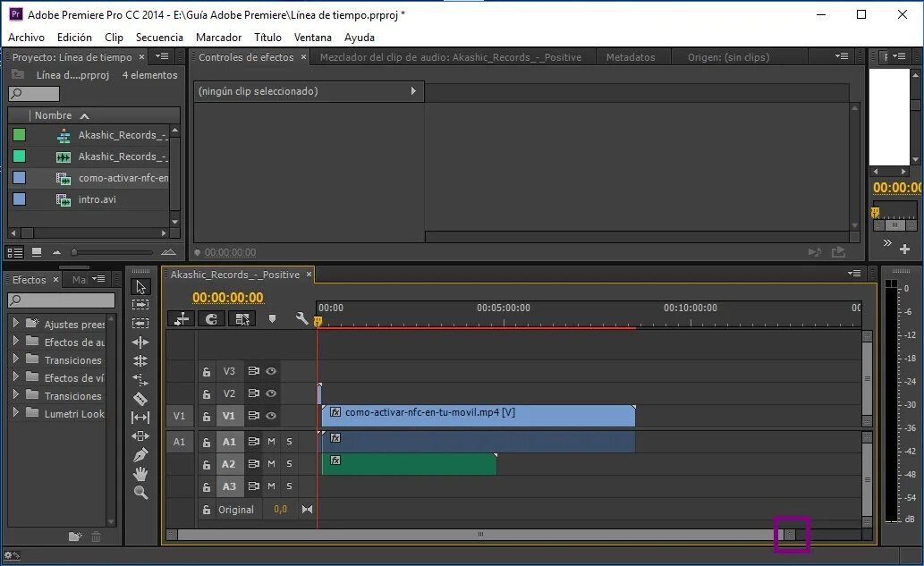Sort project items by Nombre column
Image resolution: width=924 pixels, height=566 pixels.
(53, 115)
